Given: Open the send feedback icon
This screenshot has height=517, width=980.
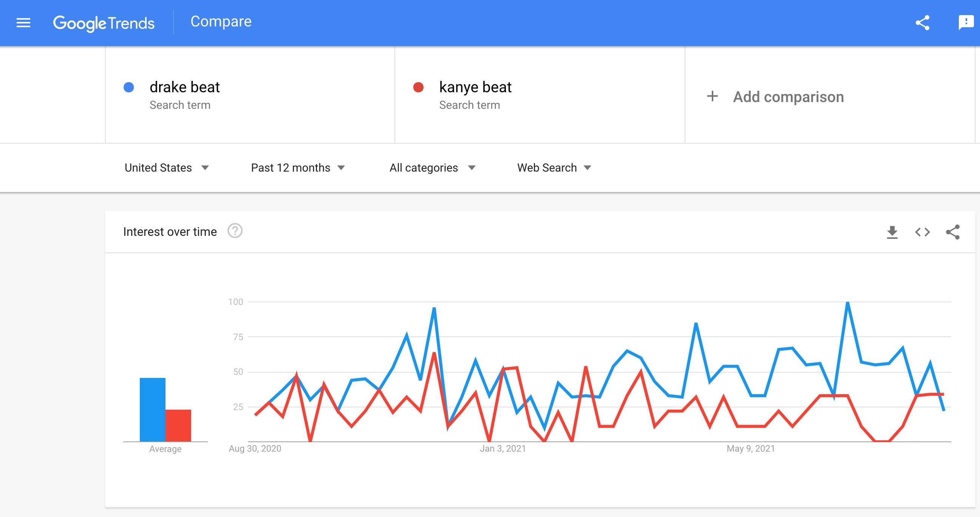Looking at the screenshot, I should pos(966,23).
